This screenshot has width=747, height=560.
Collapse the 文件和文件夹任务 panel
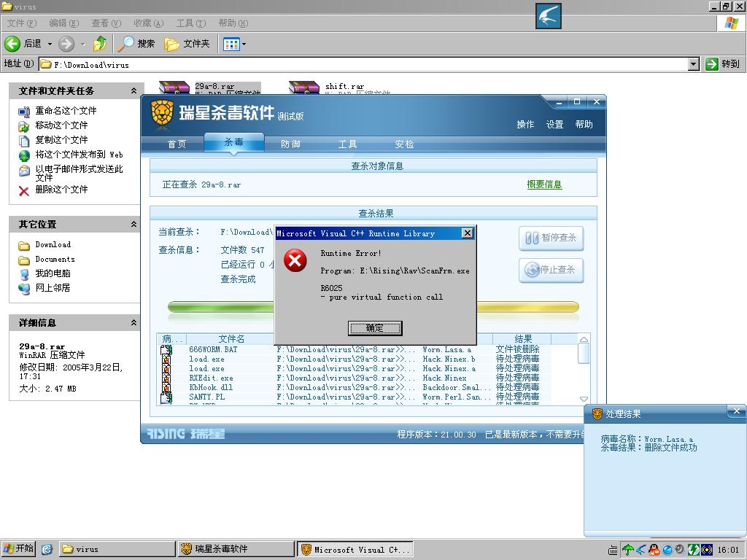(x=134, y=90)
